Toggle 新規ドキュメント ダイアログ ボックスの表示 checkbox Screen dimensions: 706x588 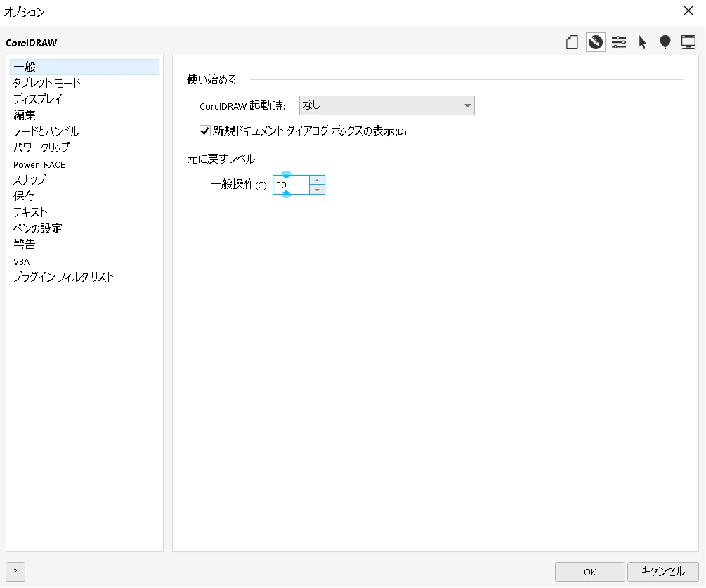pos(205,131)
